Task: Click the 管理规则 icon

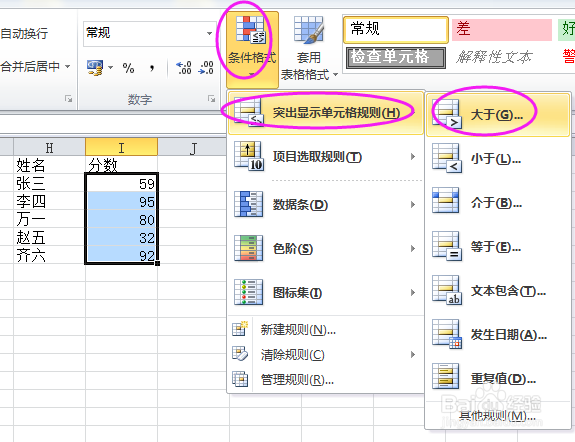Action: pos(240,379)
